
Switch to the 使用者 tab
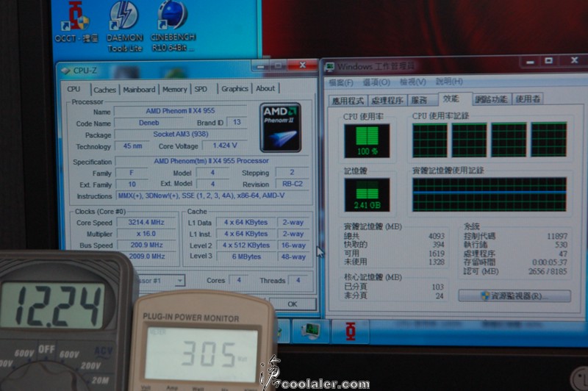tap(528, 98)
